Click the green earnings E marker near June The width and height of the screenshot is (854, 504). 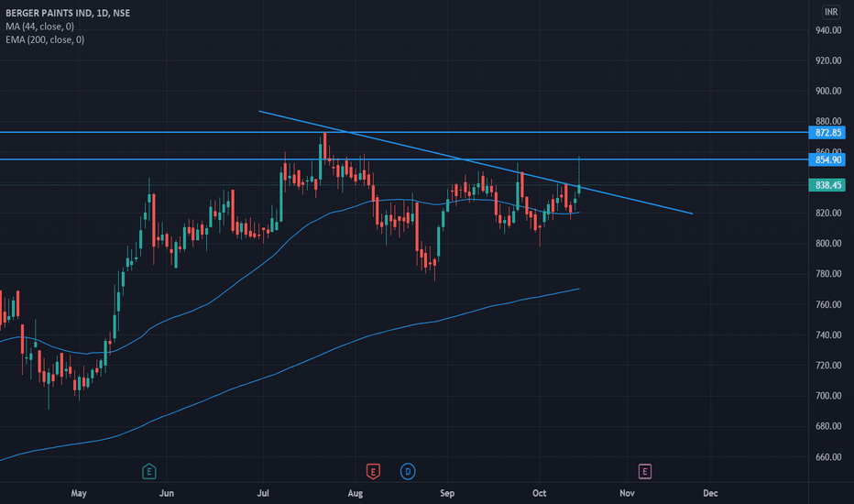149,471
